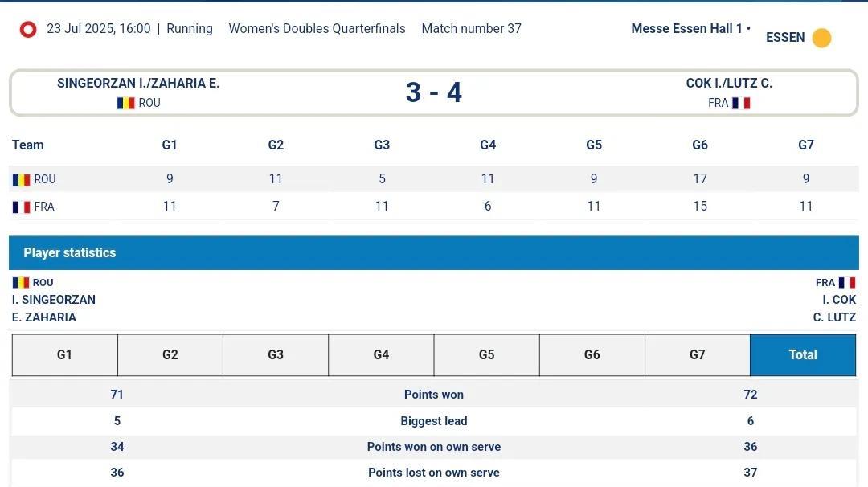The height and width of the screenshot is (487, 868).
Task: Switch to the G2 statistics tab
Action: click(x=170, y=355)
